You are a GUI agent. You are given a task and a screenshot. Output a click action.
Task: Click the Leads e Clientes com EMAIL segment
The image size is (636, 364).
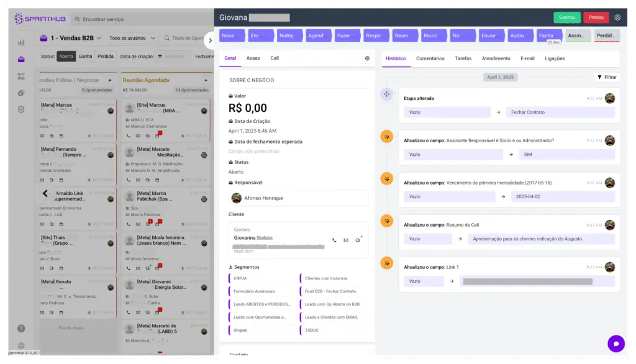pos(331,317)
